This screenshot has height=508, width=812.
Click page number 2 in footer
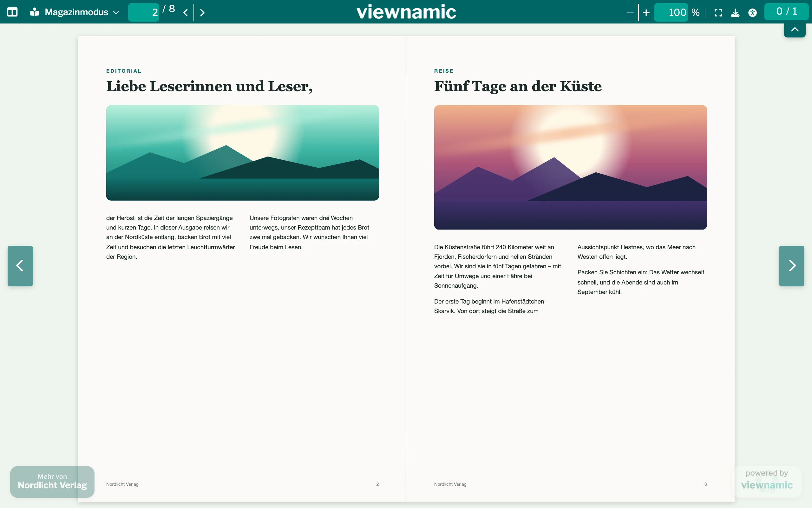[377, 484]
